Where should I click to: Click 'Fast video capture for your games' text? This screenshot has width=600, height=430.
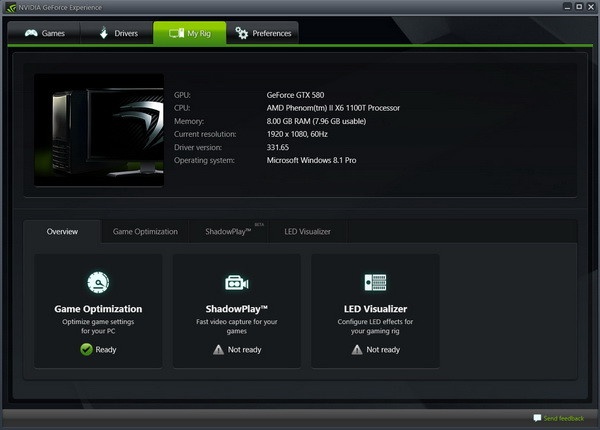click(236, 326)
